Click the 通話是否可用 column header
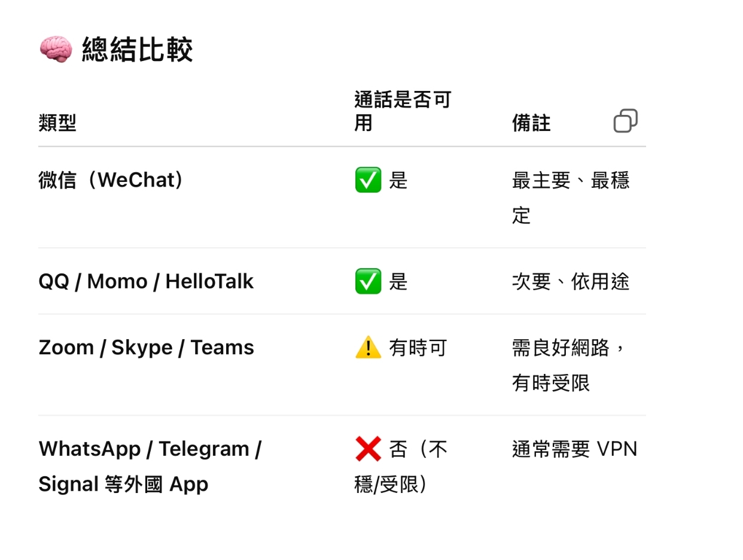743x560 pixels. pyautogui.click(x=402, y=111)
